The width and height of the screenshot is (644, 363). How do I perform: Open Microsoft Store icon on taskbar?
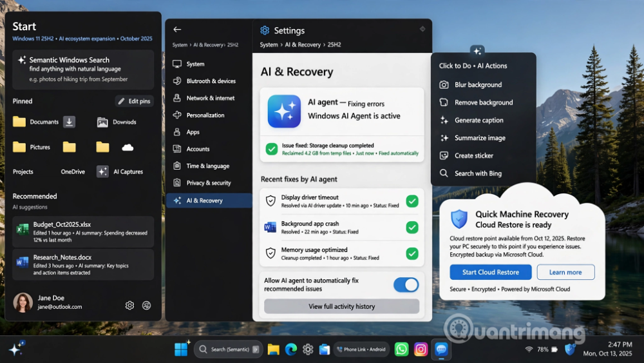325,349
